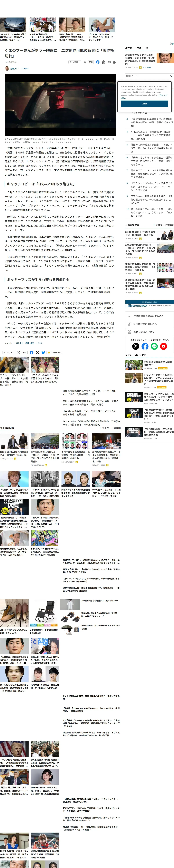
Task: Click the search magnifier icon
Action: point(171,76)
